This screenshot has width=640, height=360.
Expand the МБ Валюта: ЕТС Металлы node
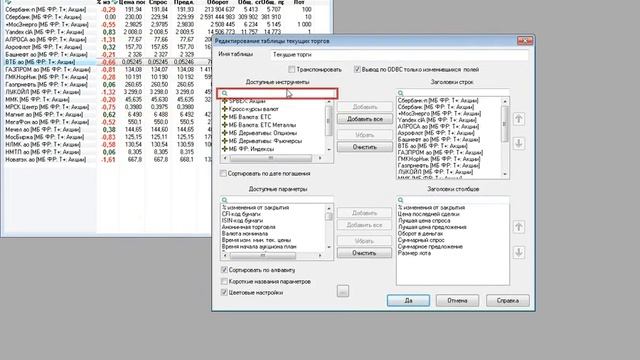coord(224,125)
